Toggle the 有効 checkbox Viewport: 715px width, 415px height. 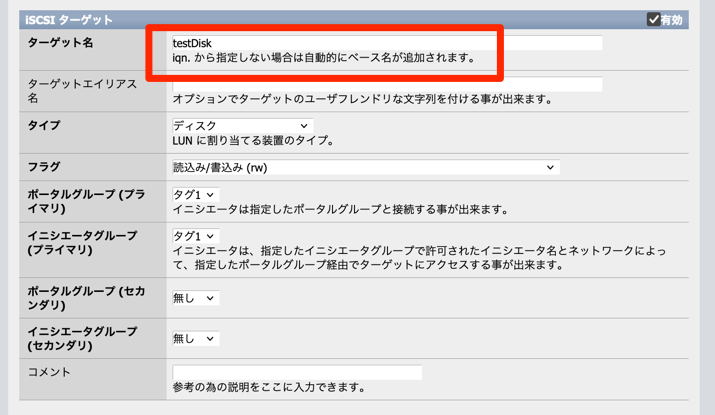653,19
